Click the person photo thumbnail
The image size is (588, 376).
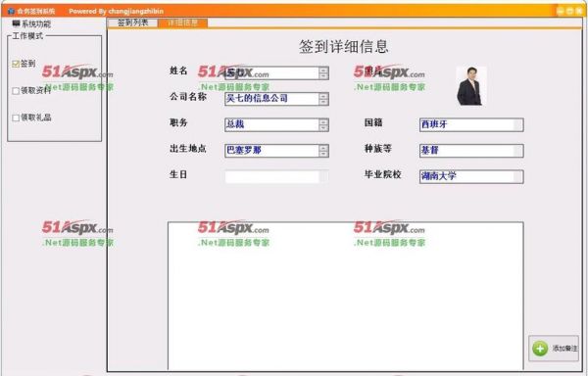[x=471, y=86]
